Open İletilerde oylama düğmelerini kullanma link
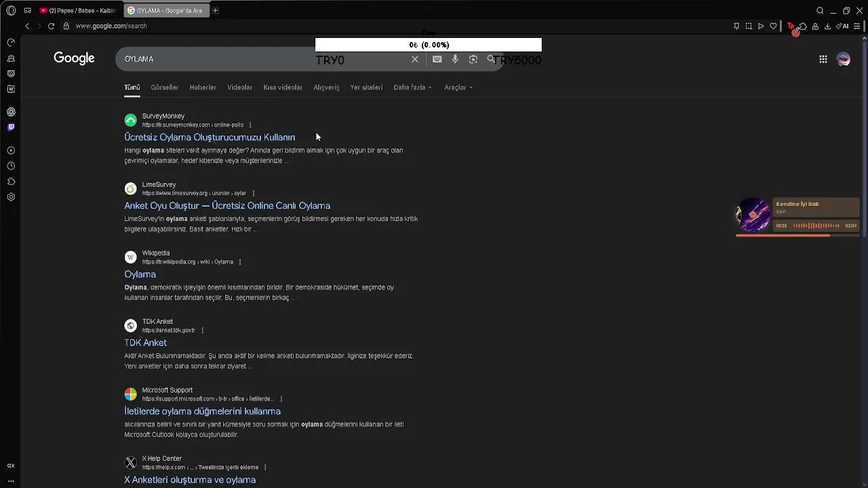 202,411
